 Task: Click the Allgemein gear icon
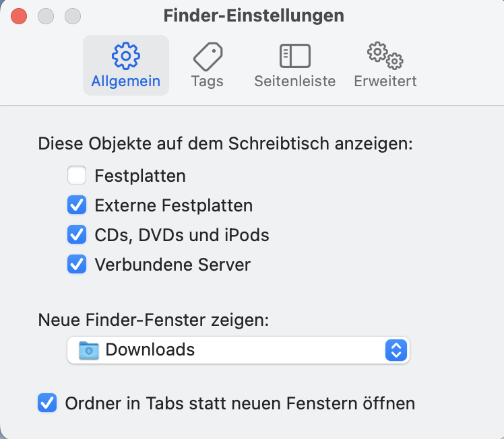click(125, 55)
